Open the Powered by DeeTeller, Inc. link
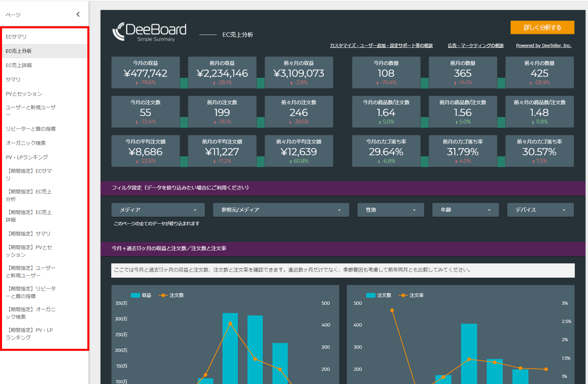588x384 pixels. pyautogui.click(x=543, y=46)
